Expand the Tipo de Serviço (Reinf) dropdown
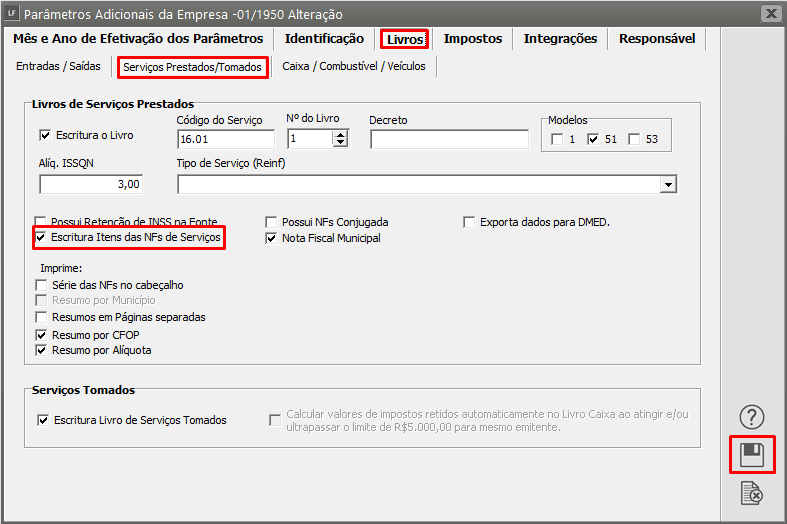This screenshot has height=524, width=787. pos(668,185)
